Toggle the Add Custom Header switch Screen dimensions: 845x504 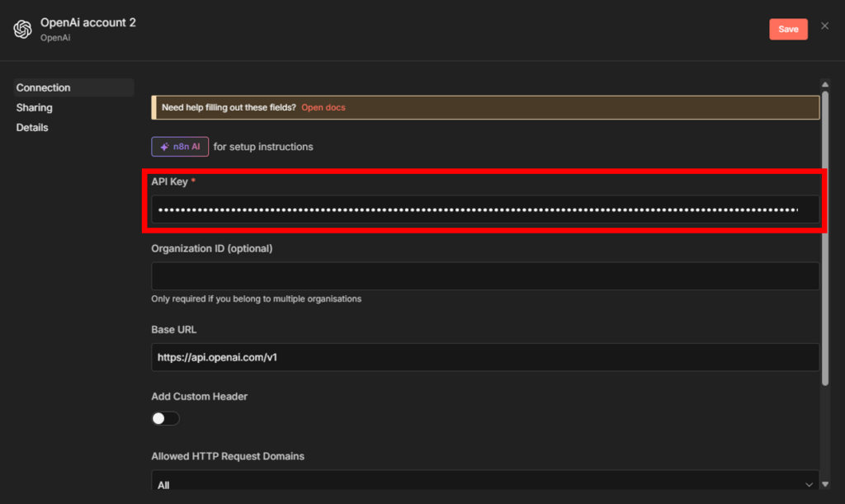coord(165,418)
